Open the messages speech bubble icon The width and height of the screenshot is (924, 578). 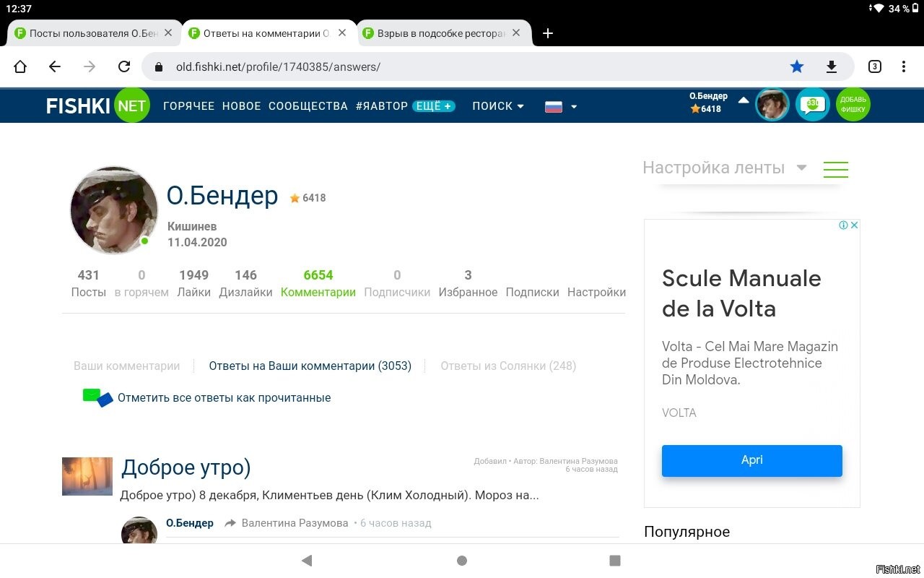point(812,105)
